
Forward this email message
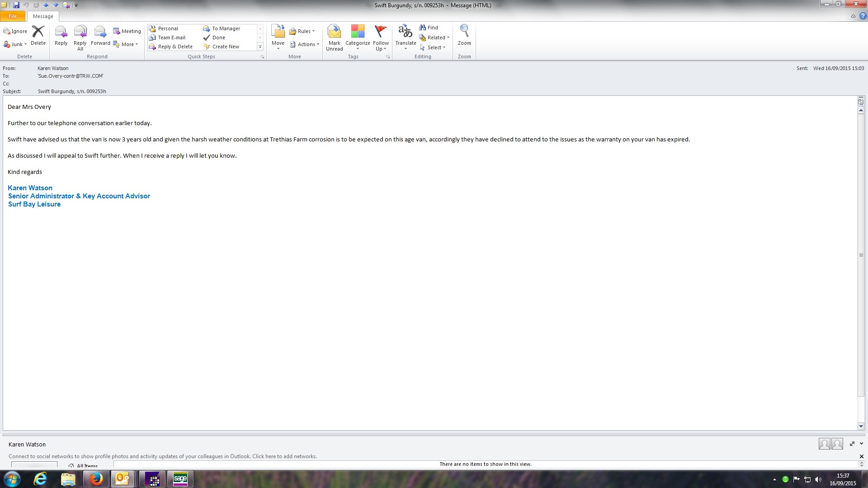100,32
